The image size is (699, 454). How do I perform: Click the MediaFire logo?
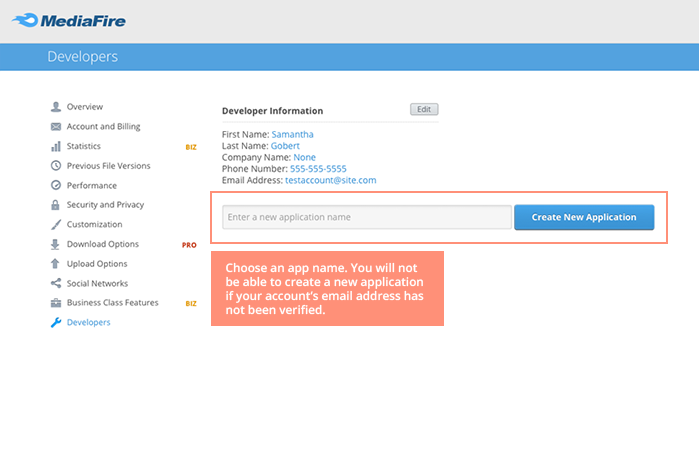pyautogui.click(x=69, y=20)
